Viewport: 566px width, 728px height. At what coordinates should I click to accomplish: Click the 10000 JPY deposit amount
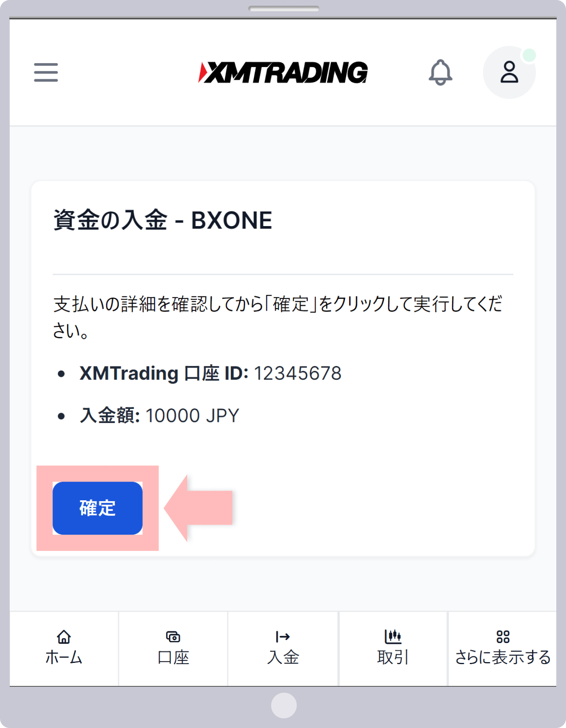[192, 416]
